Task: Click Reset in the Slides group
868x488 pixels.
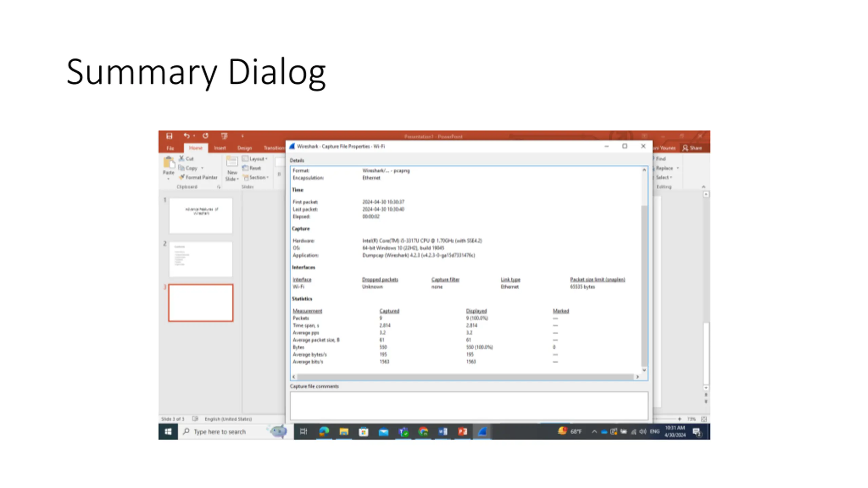Action: (252, 168)
